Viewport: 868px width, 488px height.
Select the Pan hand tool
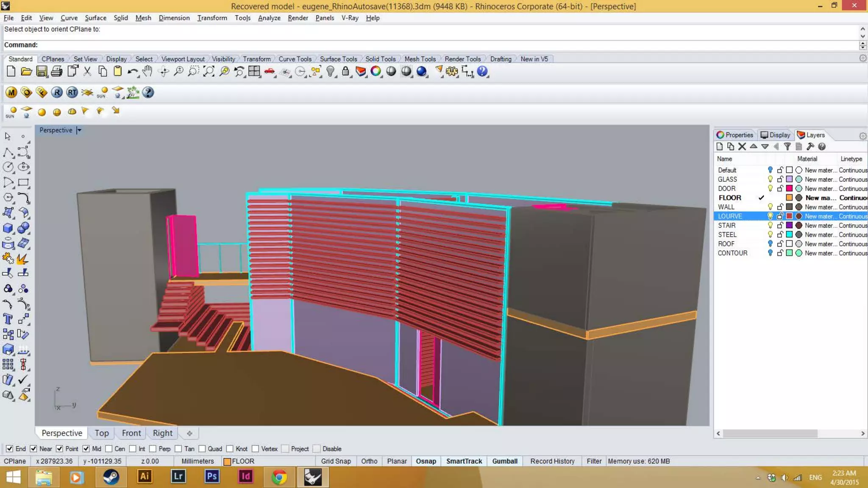[x=147, y=71]
